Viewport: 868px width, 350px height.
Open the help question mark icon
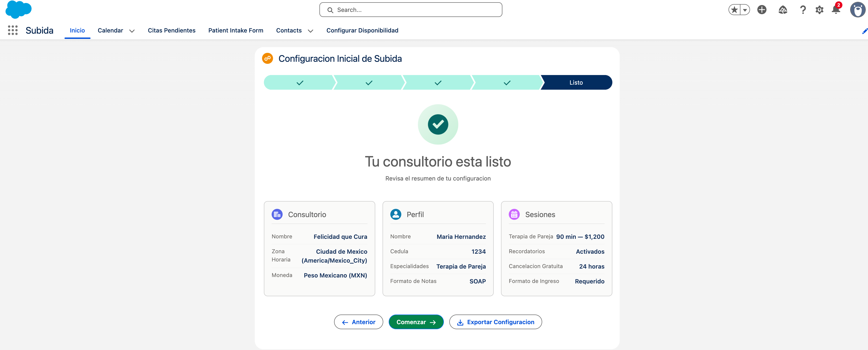click(803, 10)
